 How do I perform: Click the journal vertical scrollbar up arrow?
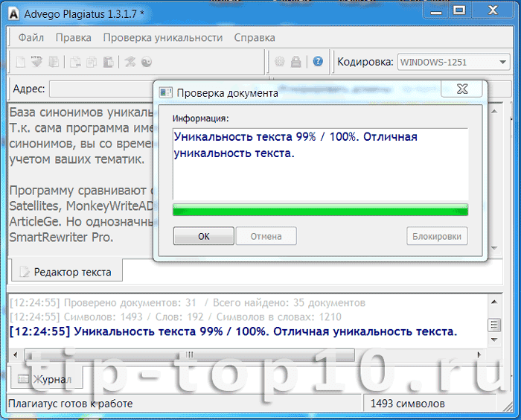pyautogui.click(x=494, y=302)
